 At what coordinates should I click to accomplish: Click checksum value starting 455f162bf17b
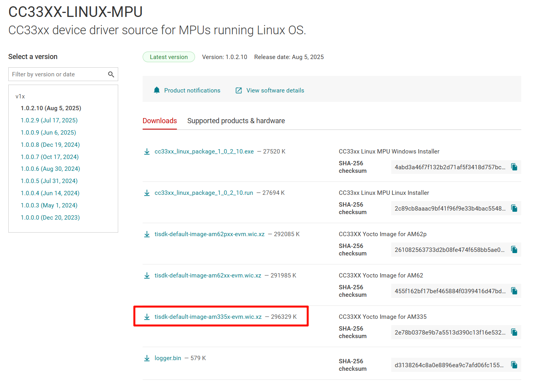point(450,291)
